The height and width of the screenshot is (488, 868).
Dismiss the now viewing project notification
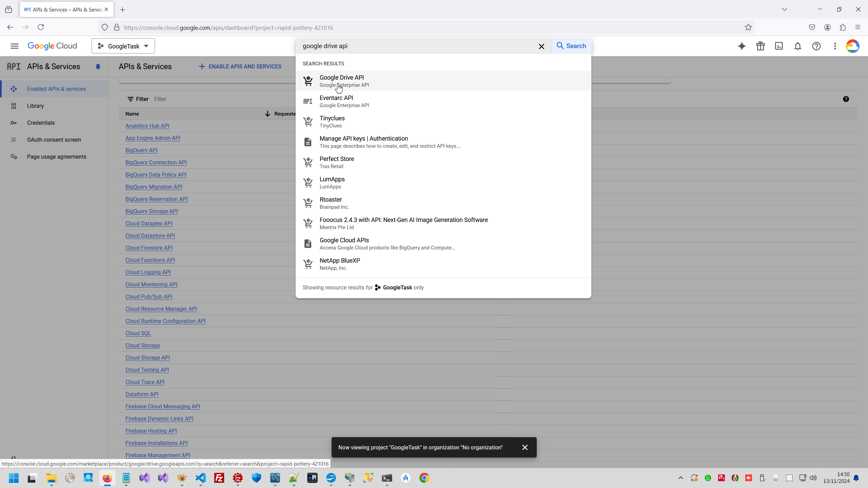click(525, 447)
